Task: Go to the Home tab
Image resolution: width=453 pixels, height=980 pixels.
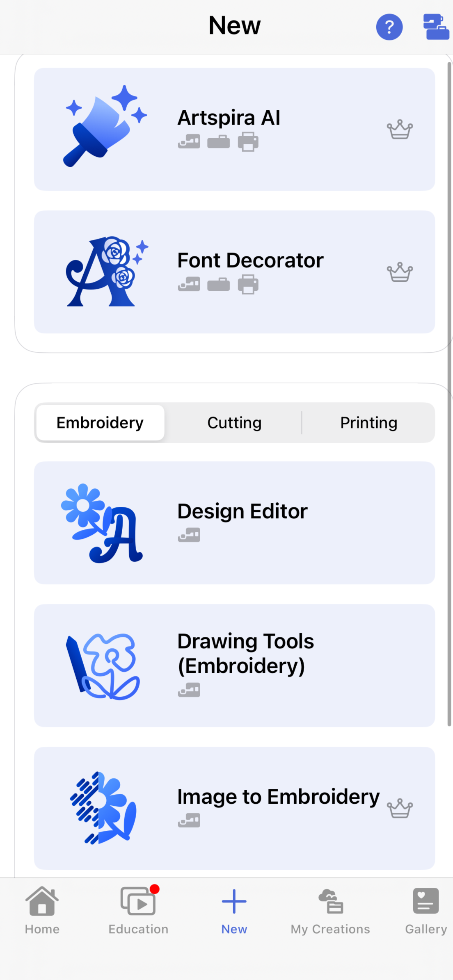Action: [42, 911]
